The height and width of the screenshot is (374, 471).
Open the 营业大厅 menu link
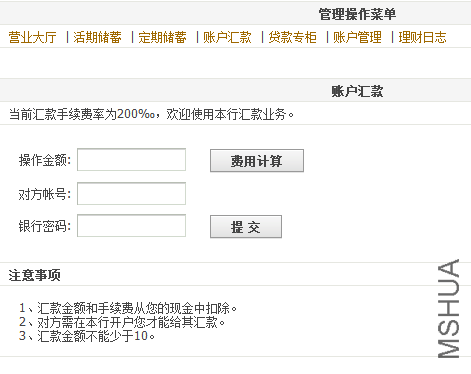33,37
